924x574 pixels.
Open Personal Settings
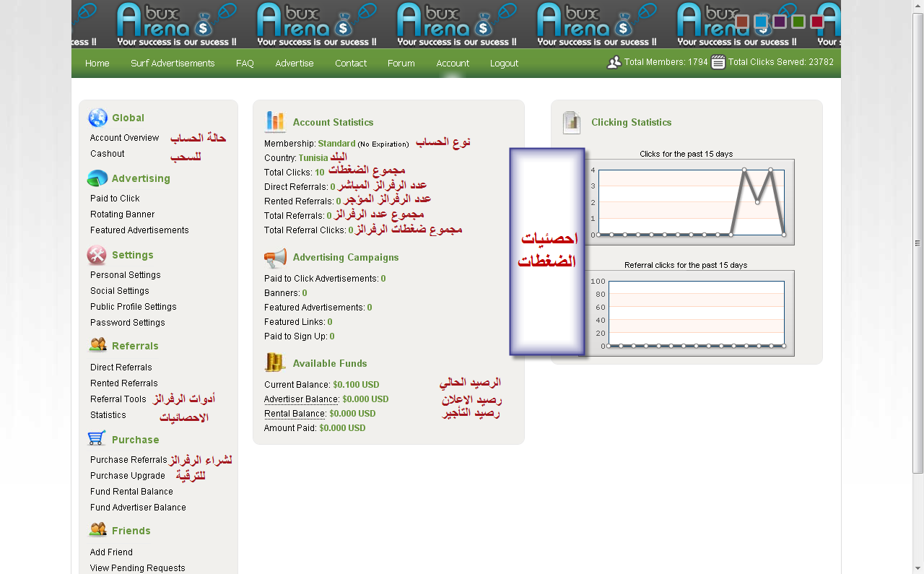point(126,275)
